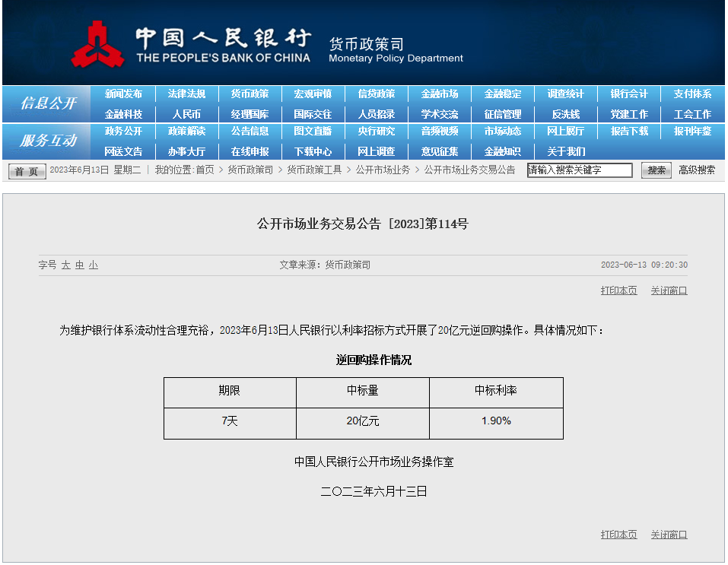Open the 反洗钱 navigation item
The height and width of the screenshot is (565, 728).
pos(566,114)
